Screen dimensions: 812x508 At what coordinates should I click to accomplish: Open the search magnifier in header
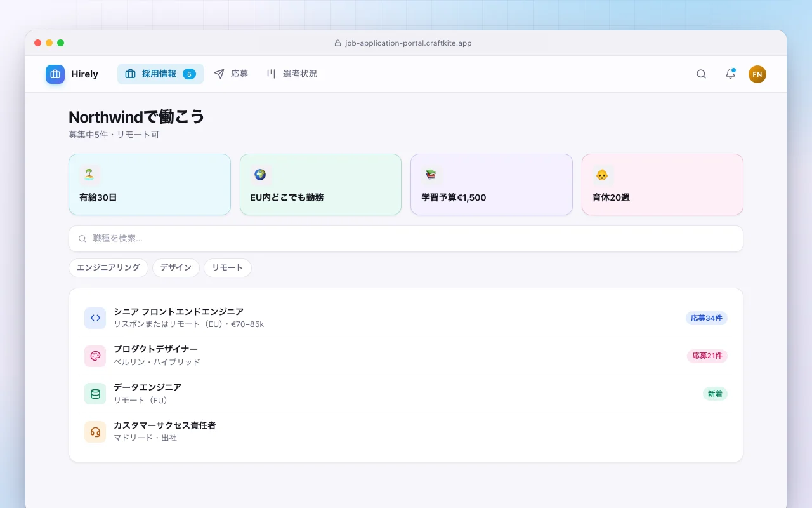click(701, 74)
